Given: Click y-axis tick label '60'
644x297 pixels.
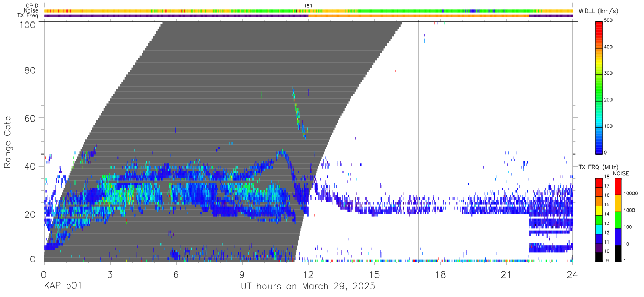Looking at the screenshot, I should pos(30,118).
